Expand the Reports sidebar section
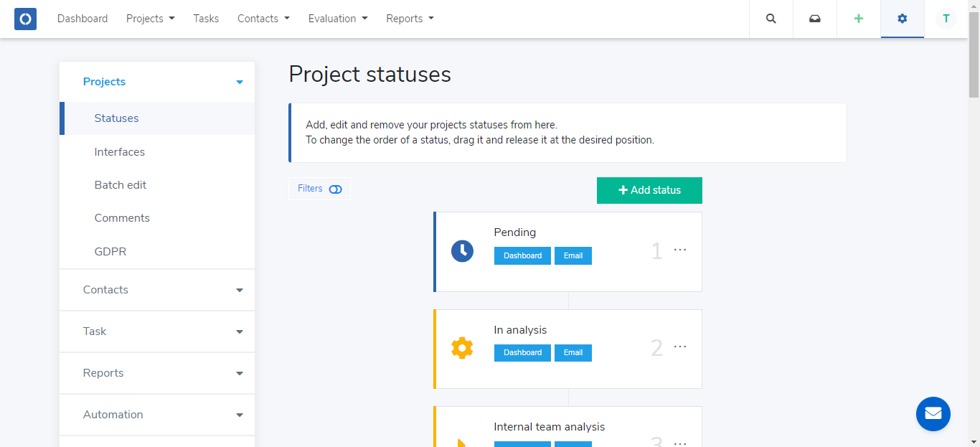The width and height of the screenshot is (980, 447). 157,373
